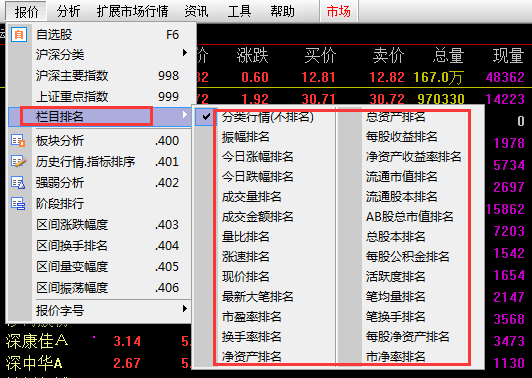This screenshot has width=532, height=378.
Task: Select 成交量排名 in submenu
Action: click(x=251, y=197)
